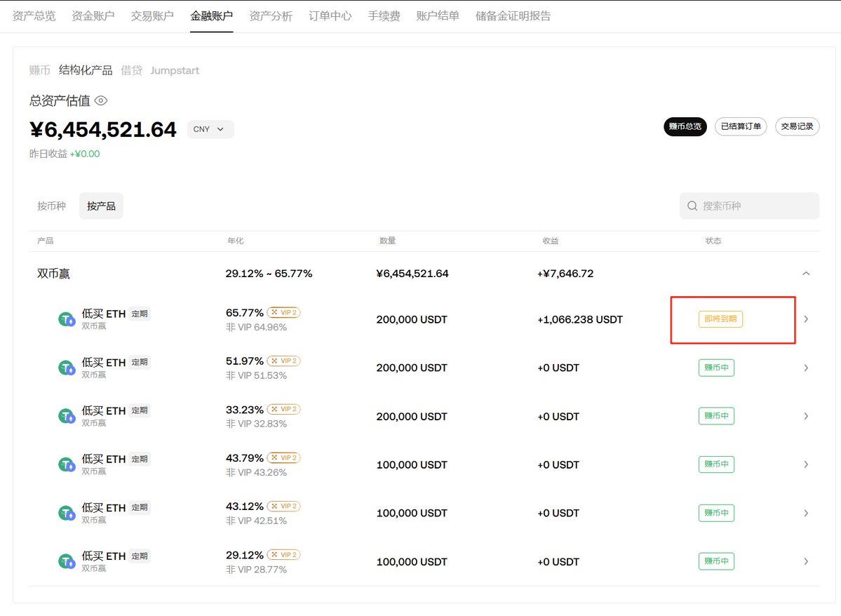The height and width of the screenshot is (616, 841).
Task: Select the 结构化产品 sub-tab
Action: [86, 70]
